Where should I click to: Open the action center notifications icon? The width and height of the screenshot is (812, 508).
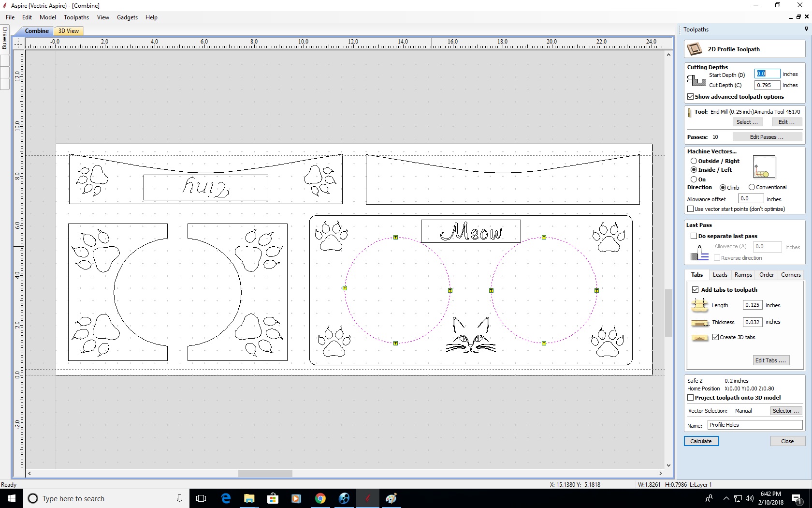797,498
